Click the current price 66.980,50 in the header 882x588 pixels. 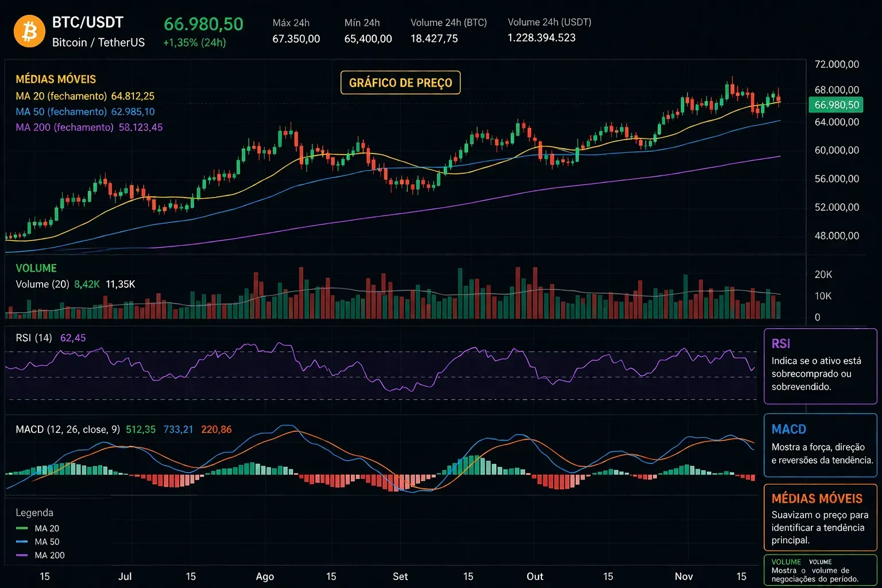204,24
